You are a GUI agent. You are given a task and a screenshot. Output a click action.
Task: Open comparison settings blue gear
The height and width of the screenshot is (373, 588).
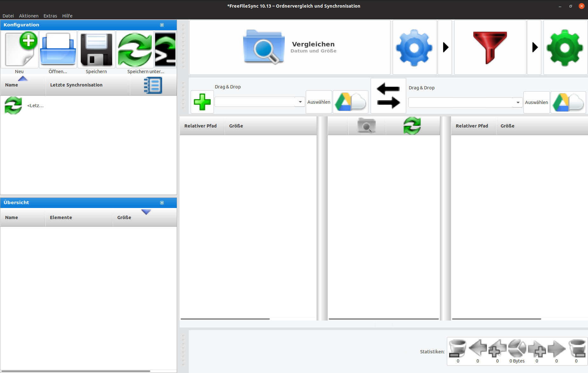(x=414, y=47)
